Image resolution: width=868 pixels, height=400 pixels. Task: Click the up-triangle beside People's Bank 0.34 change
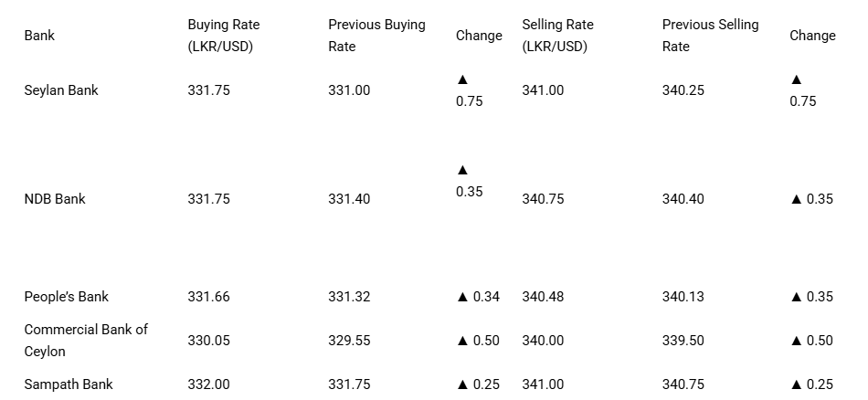[x=463, y=297]
